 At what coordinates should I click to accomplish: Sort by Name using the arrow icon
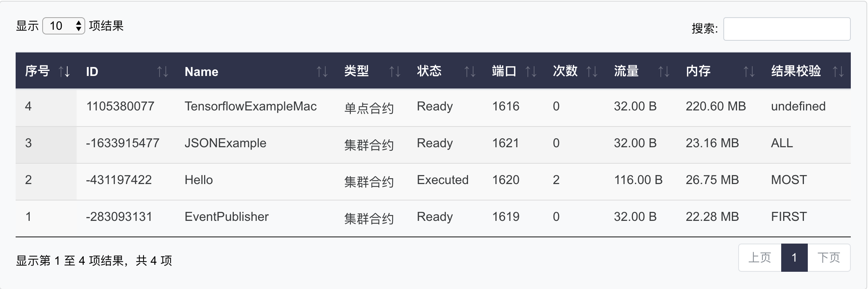pos(322,72)
